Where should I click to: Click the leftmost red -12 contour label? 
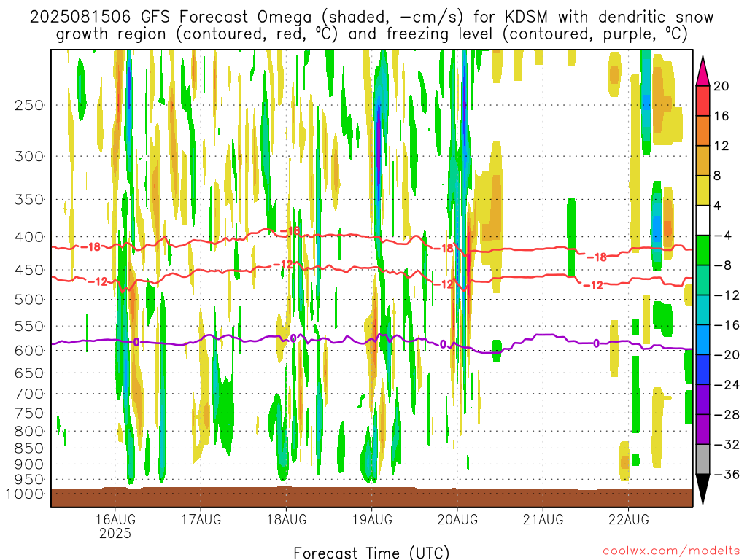point(98,282)
